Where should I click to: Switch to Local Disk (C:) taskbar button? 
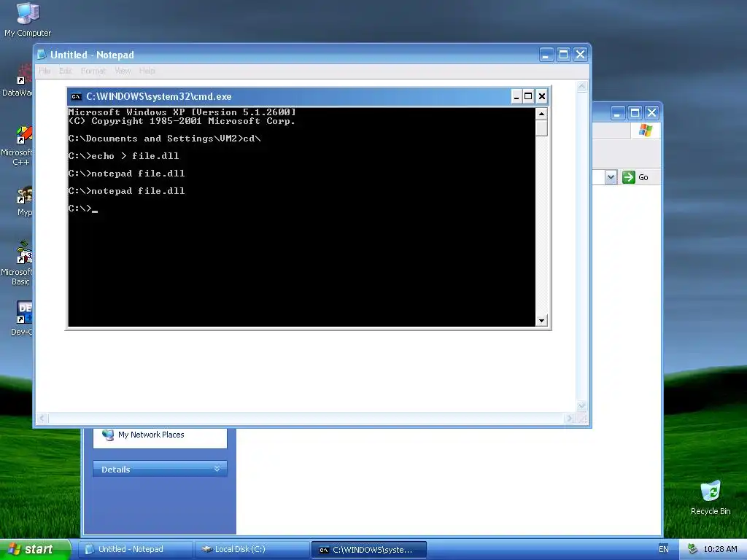click(252, 549)
